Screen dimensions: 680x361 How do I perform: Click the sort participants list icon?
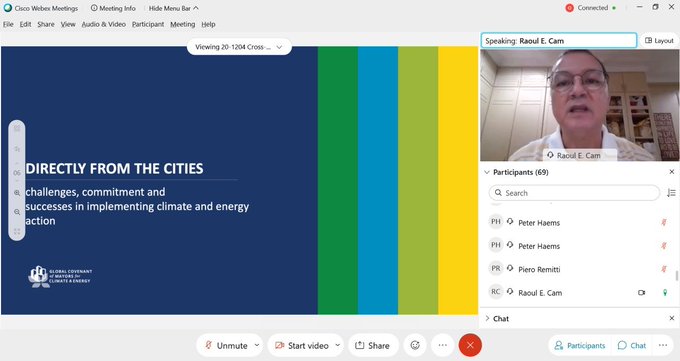[671, 193]
